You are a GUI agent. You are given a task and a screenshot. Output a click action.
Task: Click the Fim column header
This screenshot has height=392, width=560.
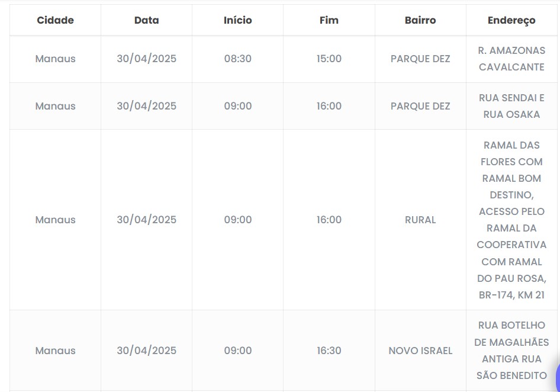click(x=329, y=20)
